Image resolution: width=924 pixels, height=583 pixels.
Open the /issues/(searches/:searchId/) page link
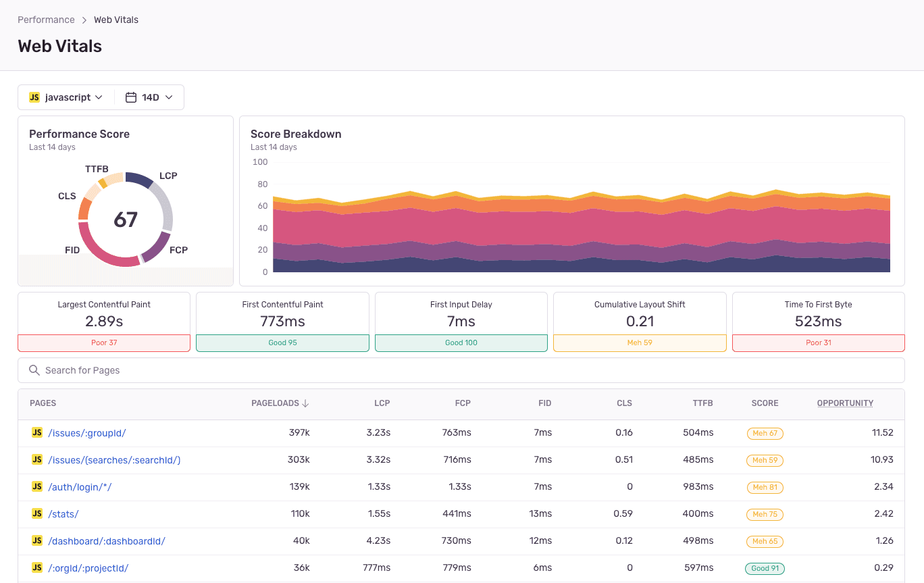(x=114, y=460)
